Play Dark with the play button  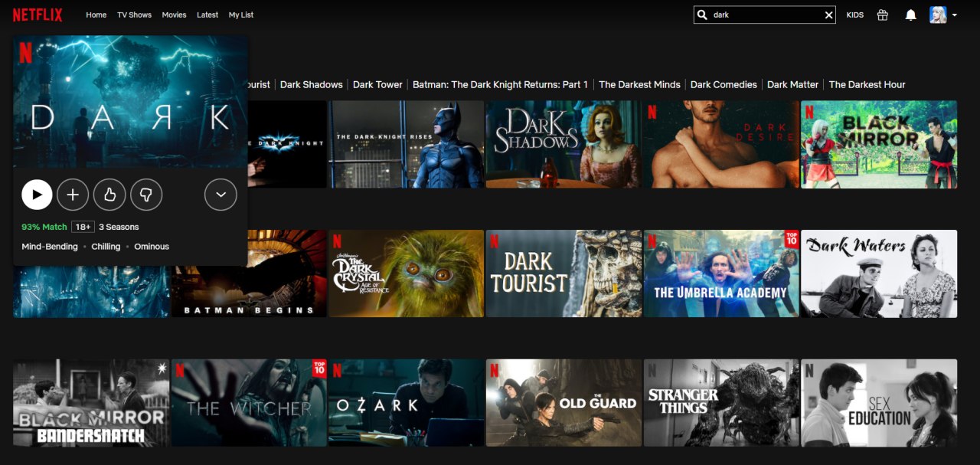37,195
